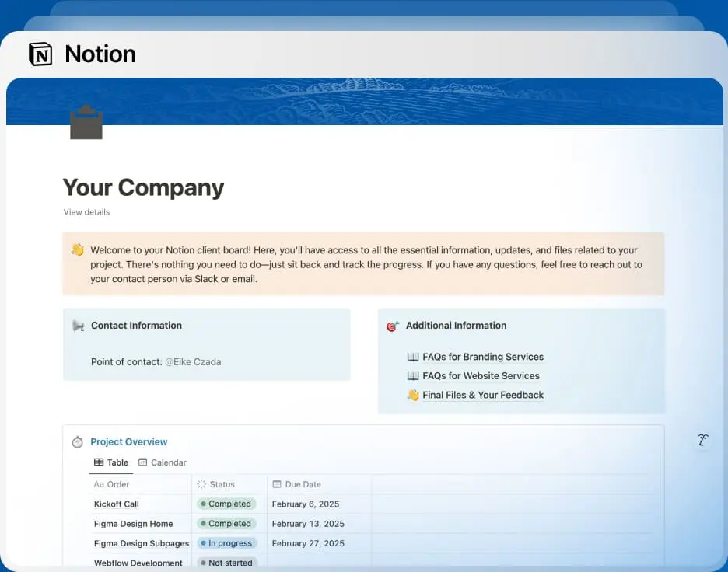This screenshot has width=728, height=572.
Task: Click the Contact Information heading
Action: click(137, 326)
